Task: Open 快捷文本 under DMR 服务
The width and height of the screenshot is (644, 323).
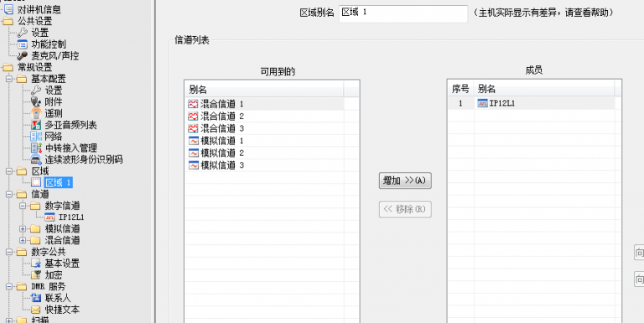Action: click(x=62, y=310)
